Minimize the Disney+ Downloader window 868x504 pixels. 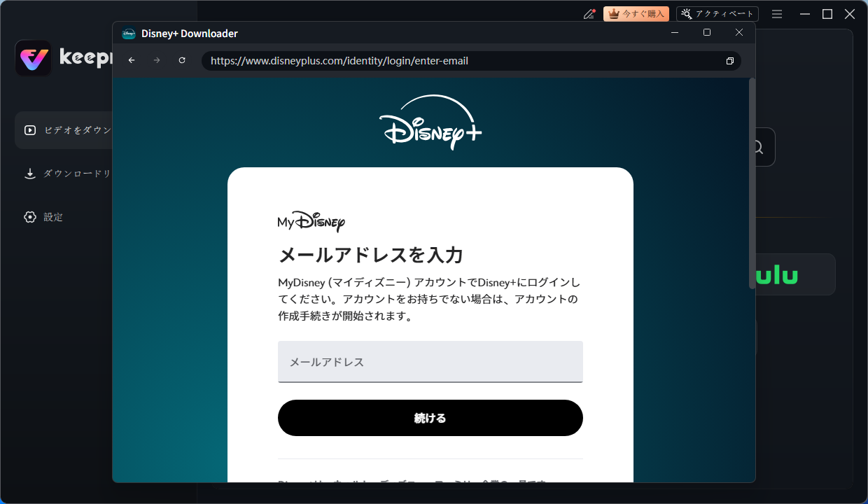tap(675, 33)
